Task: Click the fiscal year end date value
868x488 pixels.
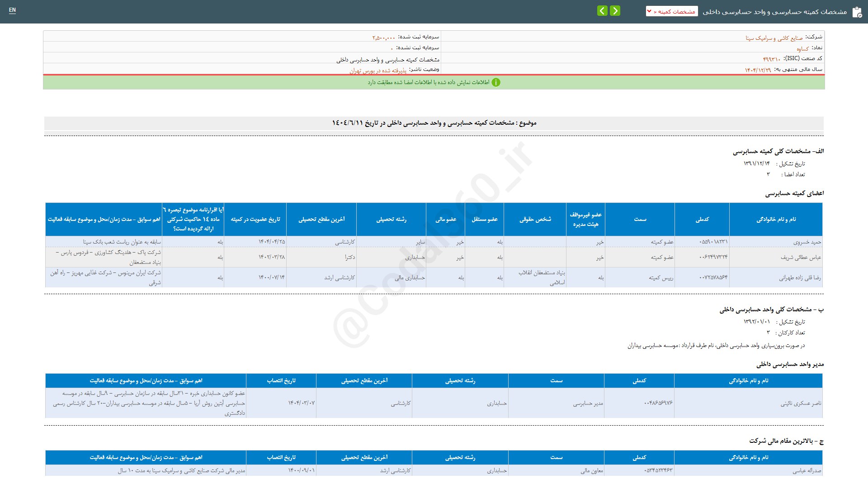Action: 758,70
